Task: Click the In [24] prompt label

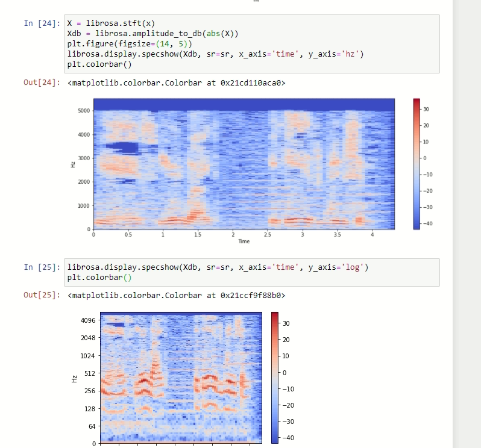Action: pyautogui.click(x=42, y=23)
